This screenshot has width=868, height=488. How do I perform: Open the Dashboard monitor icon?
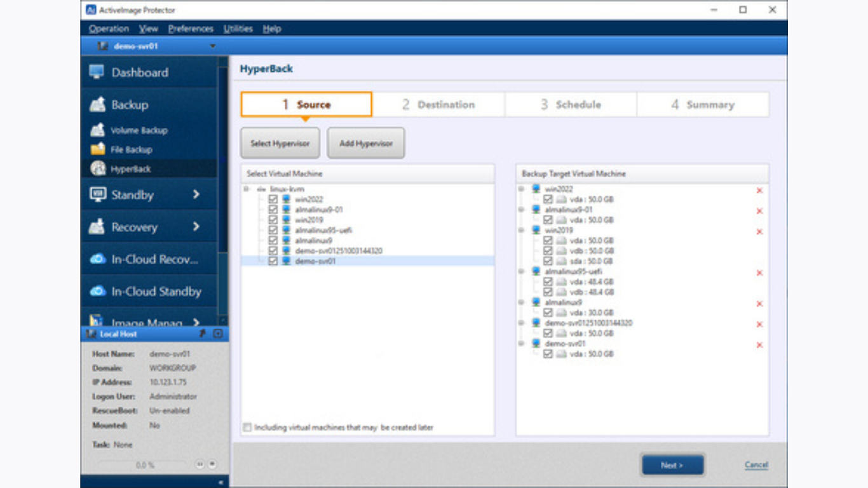pyautogui.click(x=97, y=72)
